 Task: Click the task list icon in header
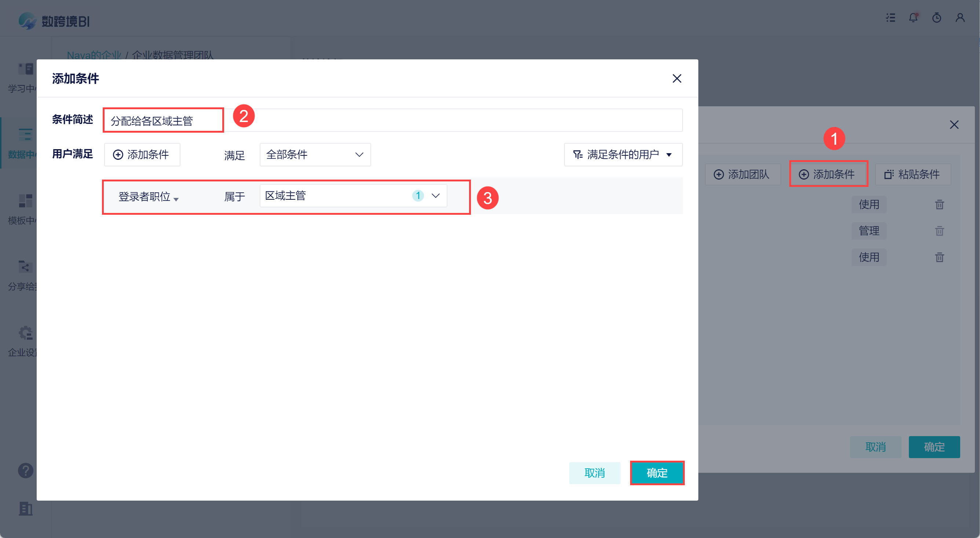[890, 18]
